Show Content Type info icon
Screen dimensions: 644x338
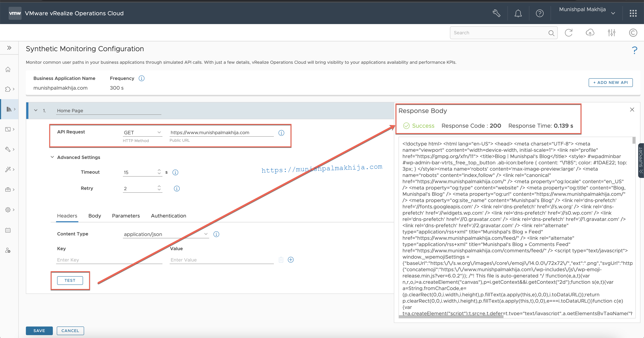[x=216, y=234]
